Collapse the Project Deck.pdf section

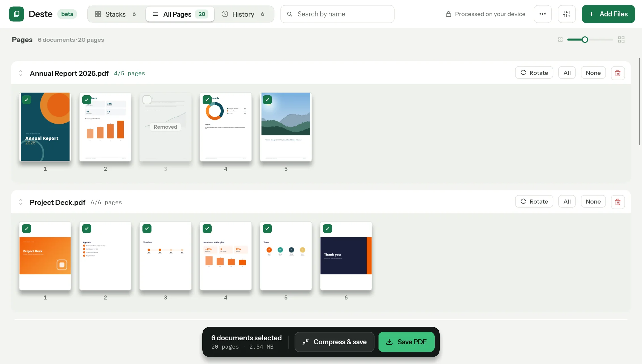click(21, 202)
